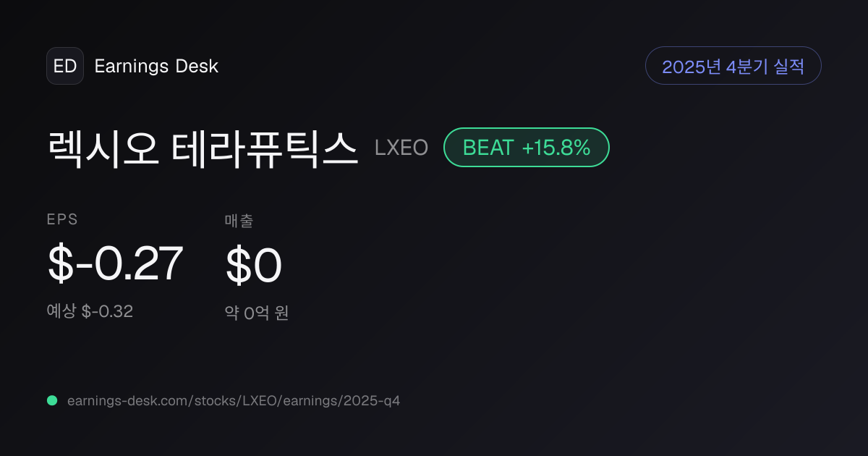Screen dimensions: 868x456
Task: Open the earnings-desk.com LXEO earnings URL
Action: pyautogui.click(x=233, y=400)
